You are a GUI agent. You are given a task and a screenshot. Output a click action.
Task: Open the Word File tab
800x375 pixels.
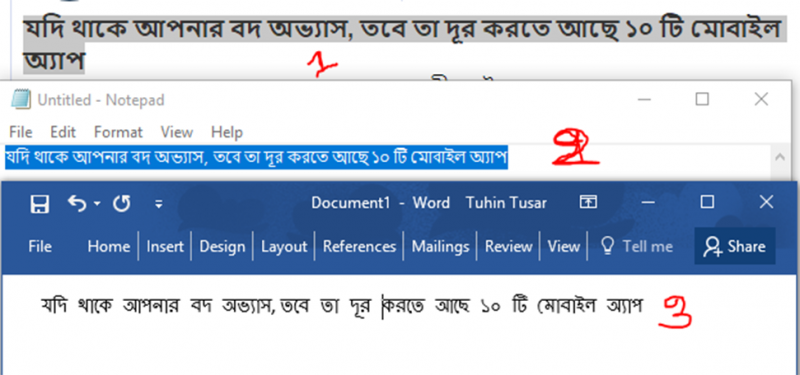click(40, 246)
